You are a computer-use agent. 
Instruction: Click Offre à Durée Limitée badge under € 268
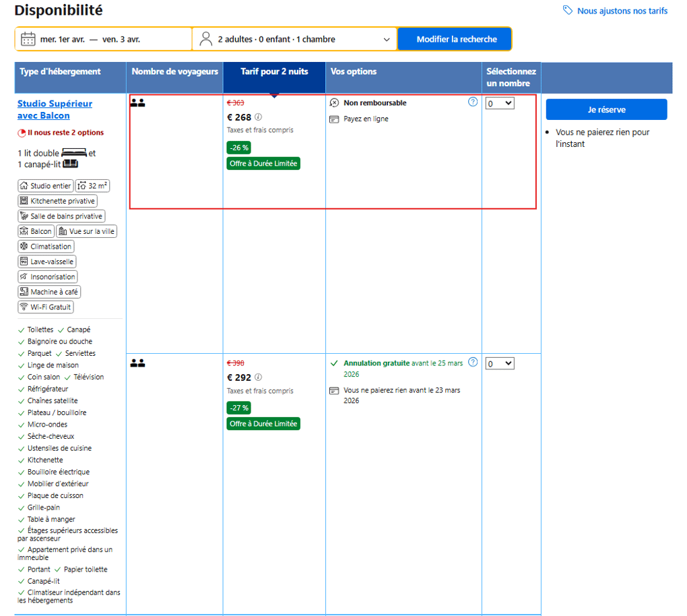[263, 164]
